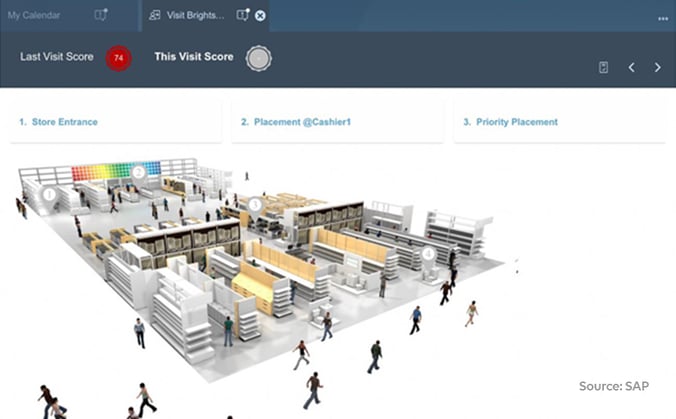Image resolution: width=676 pixels, height=419 pixels.
Task: Close the Visit Brights tab
Action: tap(260, 16)
